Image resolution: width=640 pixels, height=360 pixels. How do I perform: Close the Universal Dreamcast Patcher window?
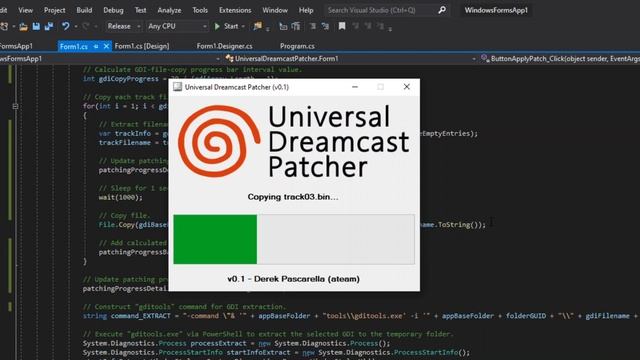point(407,87)
